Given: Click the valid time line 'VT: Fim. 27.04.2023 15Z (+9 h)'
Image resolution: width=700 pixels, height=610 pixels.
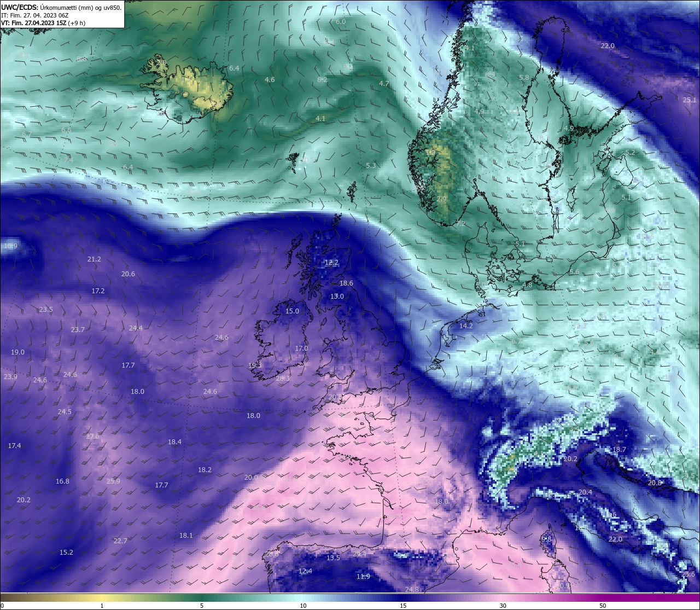Looking at the screenshot, I should [x=43, y=23].
